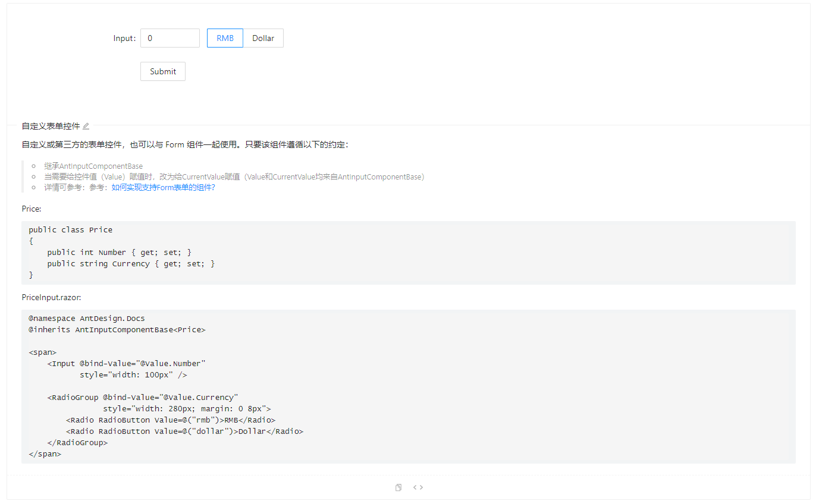Click the Radio Value rmb code line
Viewport: 816px width, 504px height.
tap(171, 420)
